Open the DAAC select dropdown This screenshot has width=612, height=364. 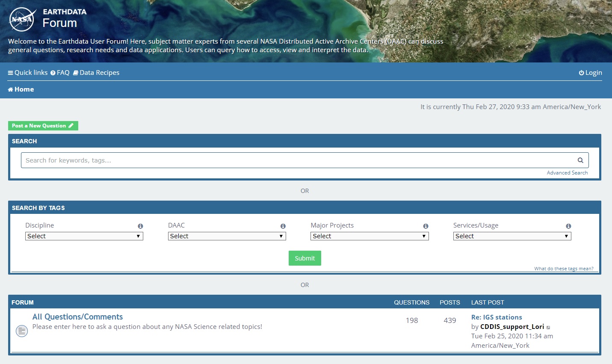click(227, 236)
